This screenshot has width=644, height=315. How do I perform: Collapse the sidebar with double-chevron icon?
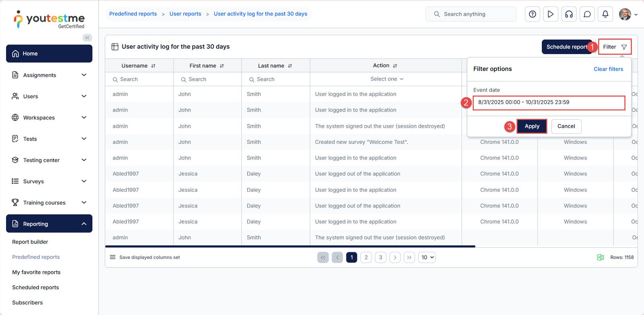click(x=87, y=37)
